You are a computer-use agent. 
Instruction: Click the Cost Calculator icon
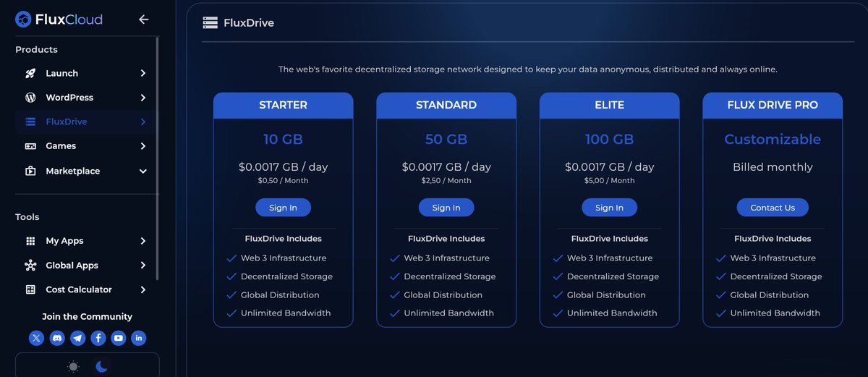pos(30,289)
